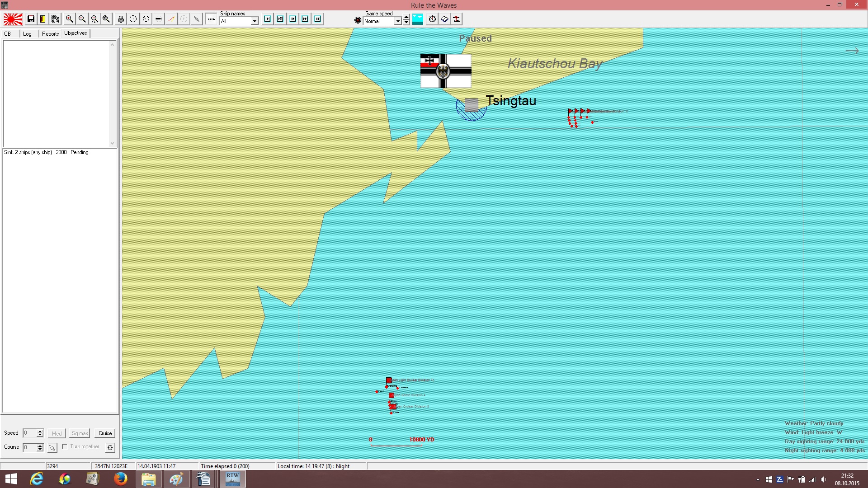Switch to the OB tab

[x=8, y=34]
